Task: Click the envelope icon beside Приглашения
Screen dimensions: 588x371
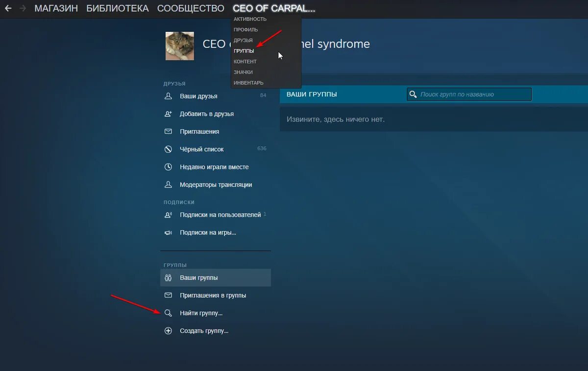Action: click(x=168, y=131)
